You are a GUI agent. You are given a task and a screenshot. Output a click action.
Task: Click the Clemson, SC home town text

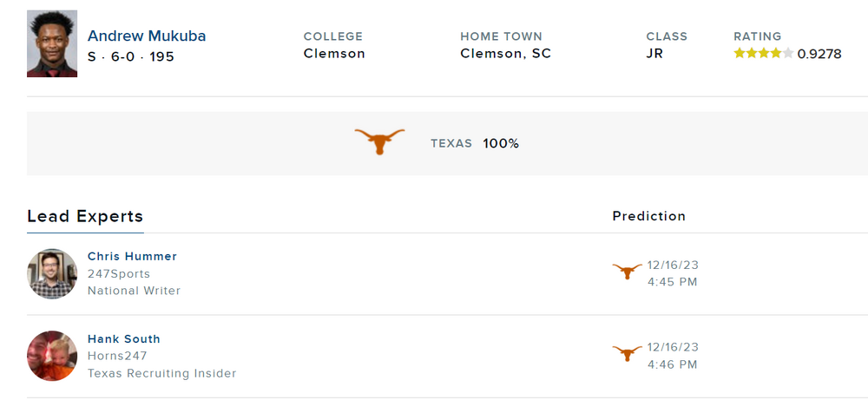pos(505,54)
